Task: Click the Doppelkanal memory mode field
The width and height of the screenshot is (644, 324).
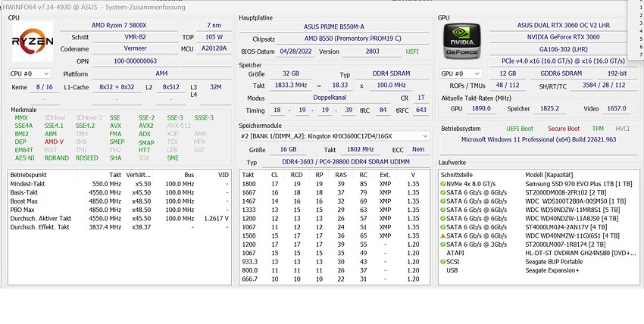Action: click(330, 98)
